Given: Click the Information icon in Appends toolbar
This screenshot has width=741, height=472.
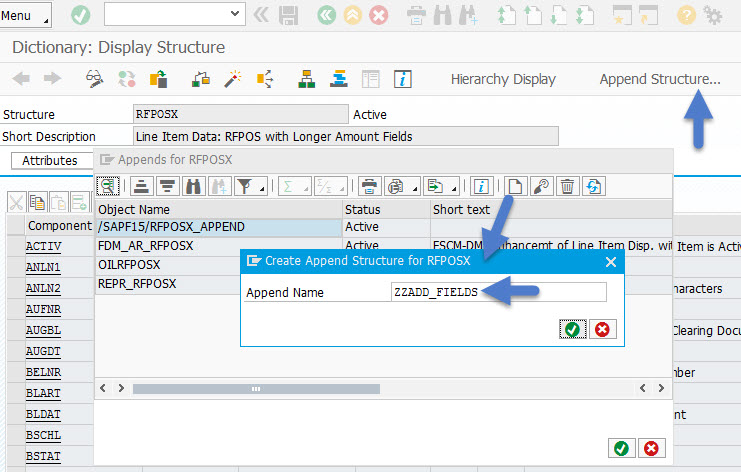Looking at the screenshot, I should click(481, 186).
